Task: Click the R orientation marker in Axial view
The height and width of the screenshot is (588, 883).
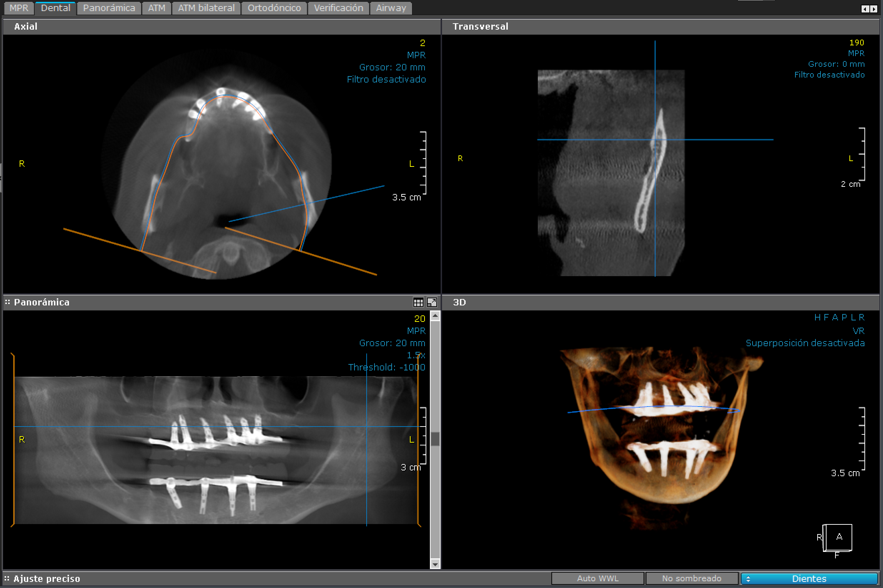Action: click(21, 164)
